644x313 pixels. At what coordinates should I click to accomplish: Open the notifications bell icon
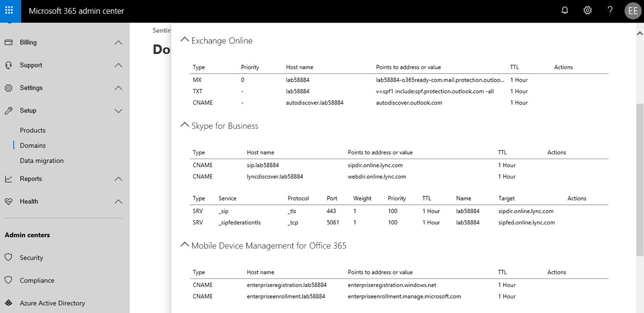point(565,11)
